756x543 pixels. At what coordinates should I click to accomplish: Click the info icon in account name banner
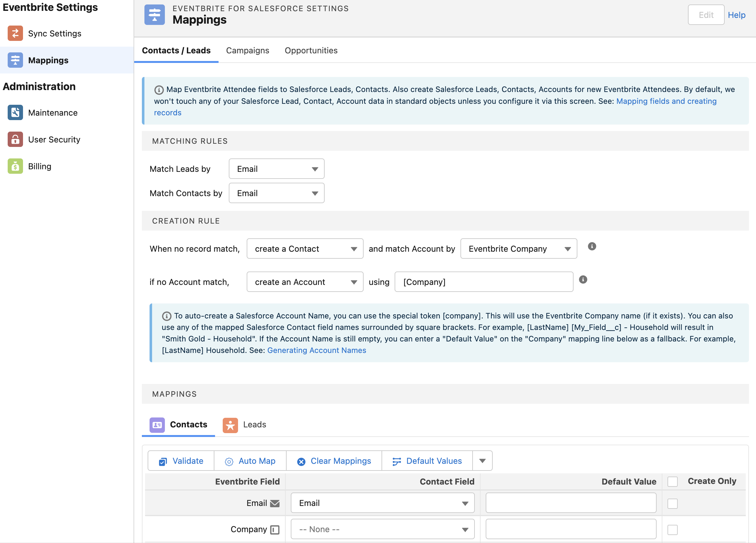[x=166, y=316]
